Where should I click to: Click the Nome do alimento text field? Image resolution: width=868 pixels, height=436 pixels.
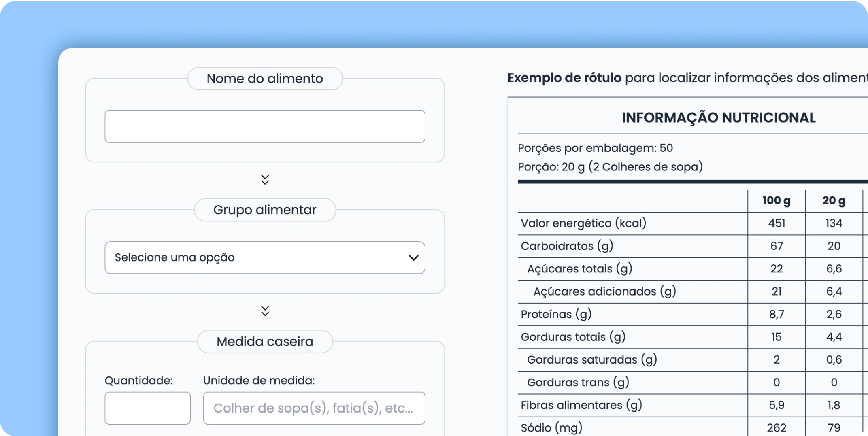[x=265, y=126]
